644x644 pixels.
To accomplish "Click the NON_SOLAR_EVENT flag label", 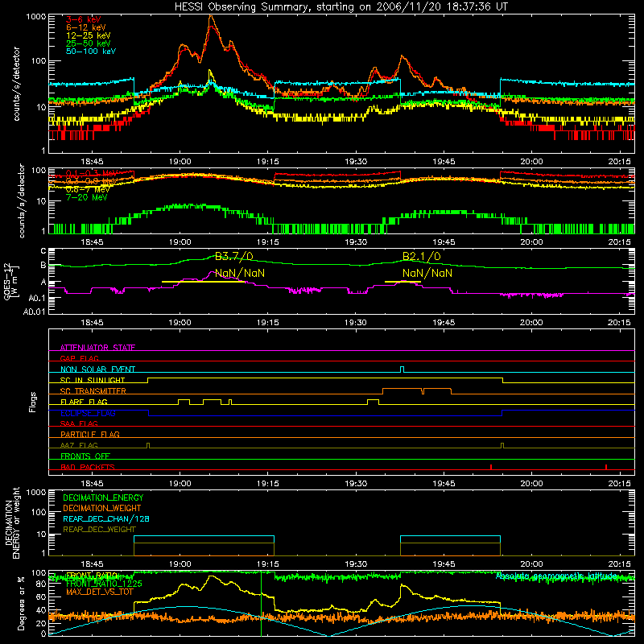I will tap(97, 369).
